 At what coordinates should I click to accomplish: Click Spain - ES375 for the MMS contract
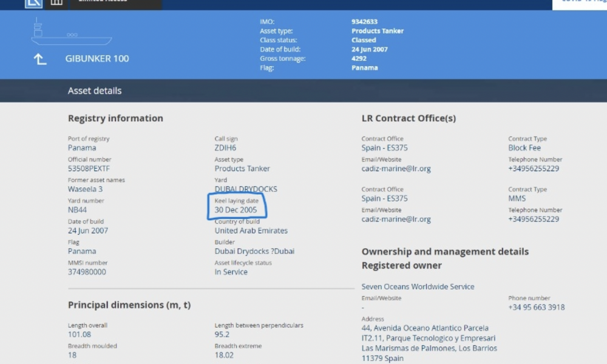pos(384,198)
